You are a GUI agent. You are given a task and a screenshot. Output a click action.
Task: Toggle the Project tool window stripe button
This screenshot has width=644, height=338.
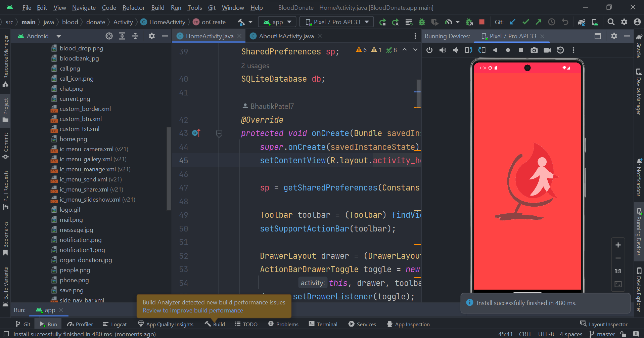point(6,111)
